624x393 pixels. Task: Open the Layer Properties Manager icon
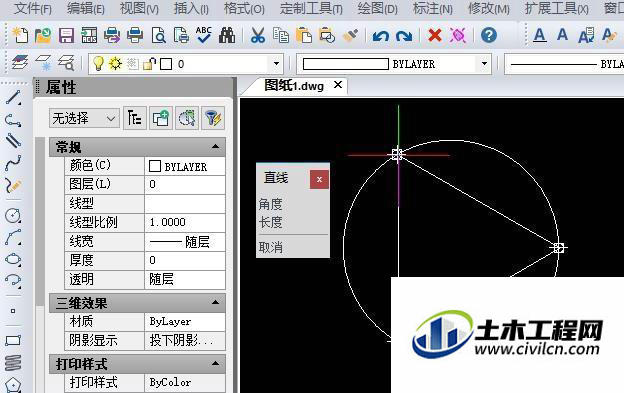point(20,63)
